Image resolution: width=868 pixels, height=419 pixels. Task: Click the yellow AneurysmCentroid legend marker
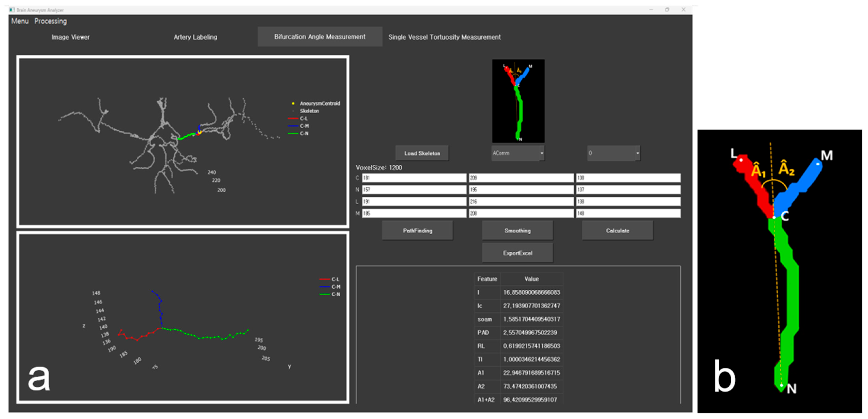point(293,103)
